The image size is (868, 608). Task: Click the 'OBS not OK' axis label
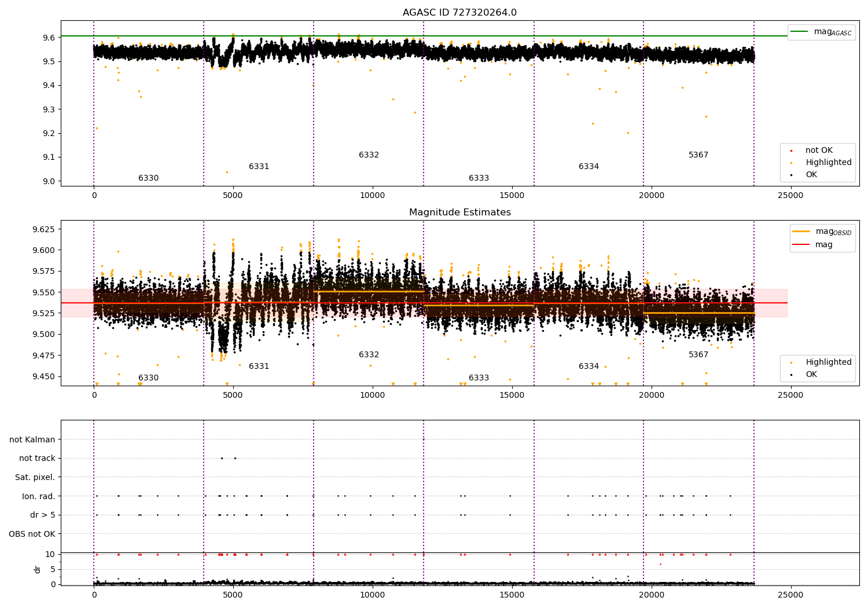click(x=32, y=534)
